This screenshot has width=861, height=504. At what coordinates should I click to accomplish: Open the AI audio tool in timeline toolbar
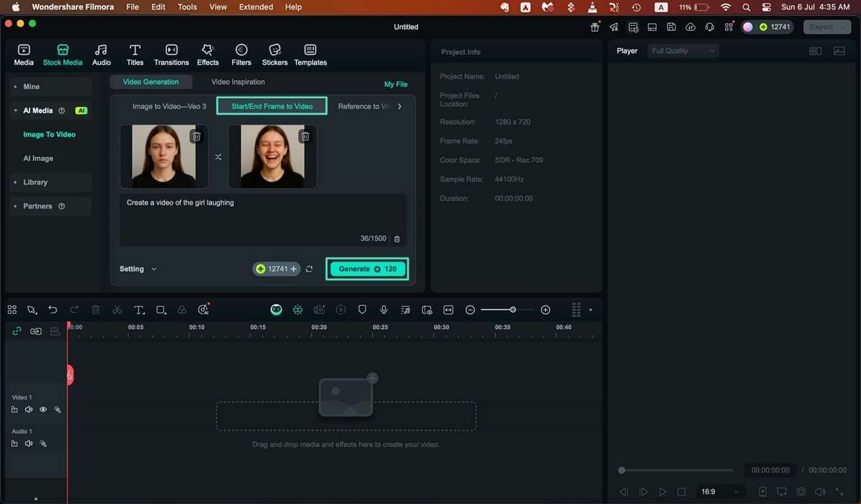click(203, 309)
